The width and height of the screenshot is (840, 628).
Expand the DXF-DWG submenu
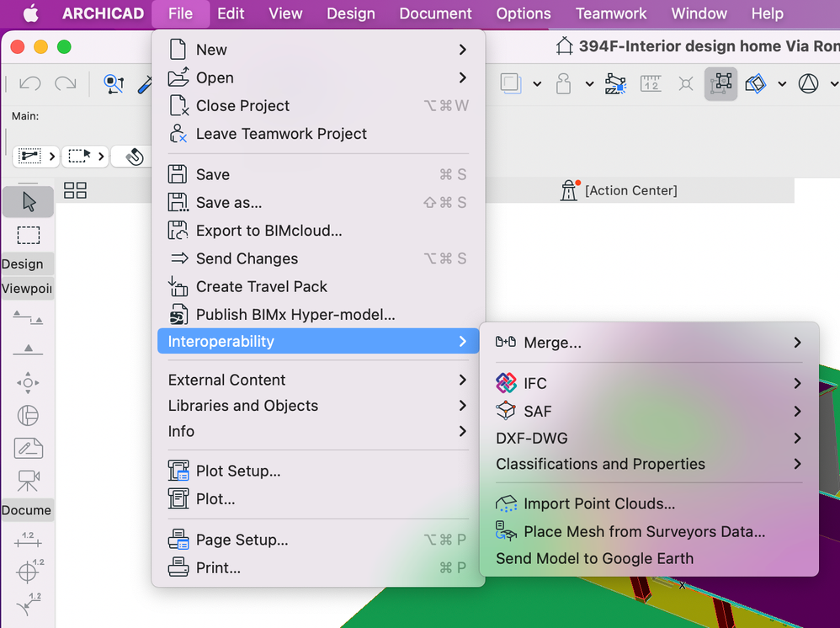coord(649,438)
